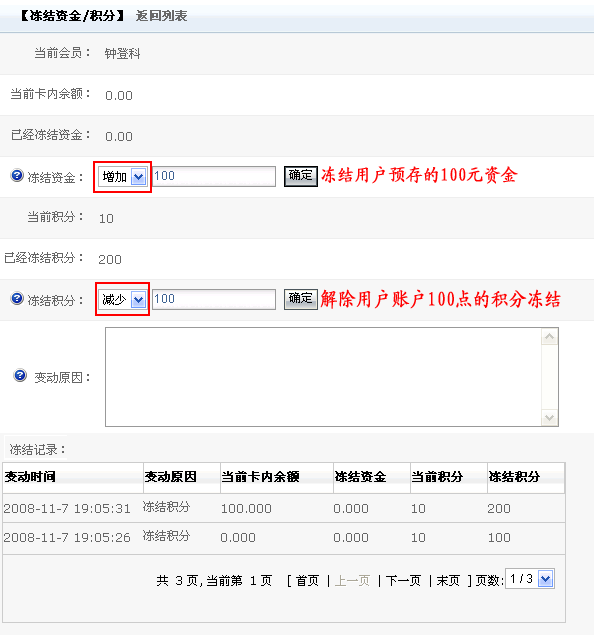Expand the page number 1/3 selector
The width and height of the screenshot is (594, 635).
click(530, 579)
